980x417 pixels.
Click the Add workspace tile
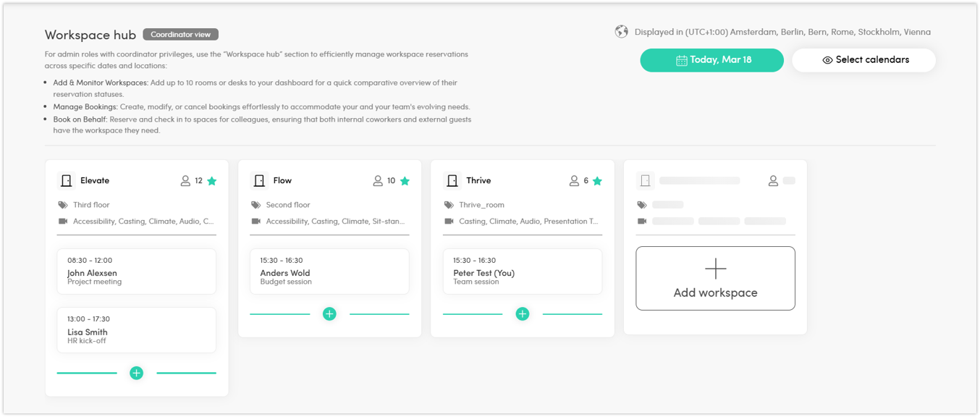click(x=715, y=279)
